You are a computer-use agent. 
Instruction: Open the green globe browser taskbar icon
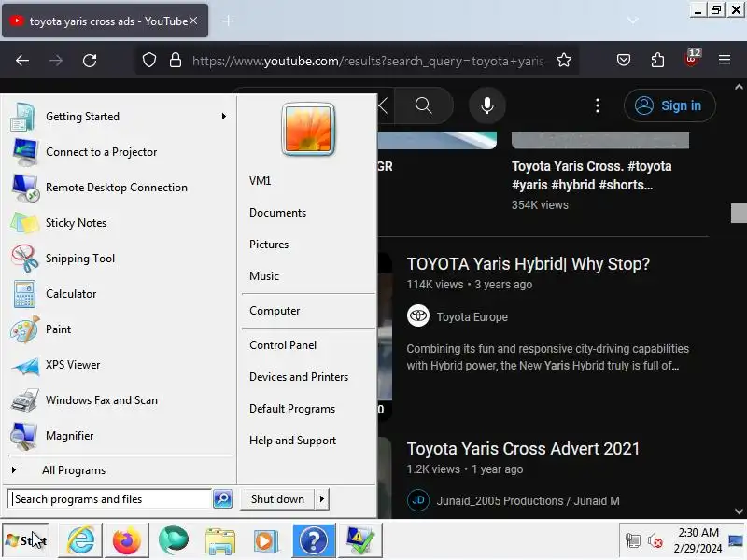174,540
